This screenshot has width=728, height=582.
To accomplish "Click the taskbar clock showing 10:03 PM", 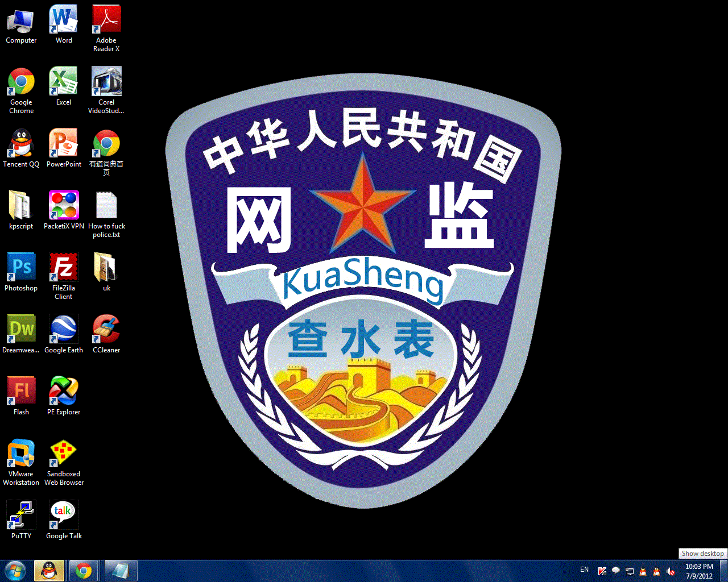I will point(699,571).
